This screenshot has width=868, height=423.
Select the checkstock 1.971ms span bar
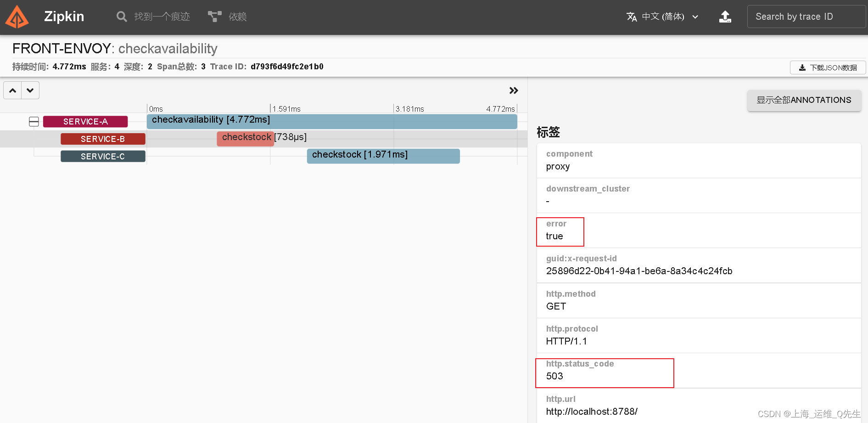(383, 156)
